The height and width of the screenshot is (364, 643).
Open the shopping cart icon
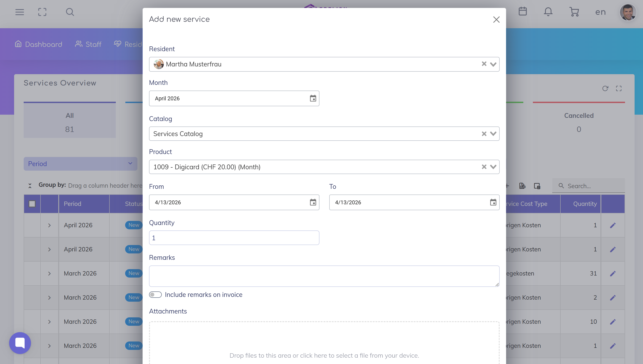(x=574, y=12)
